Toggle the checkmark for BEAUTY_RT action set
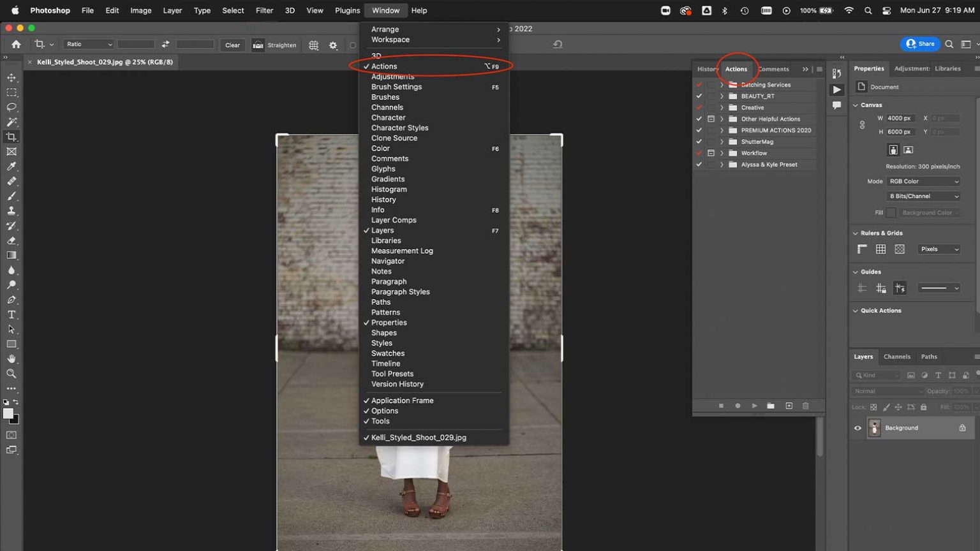 (699, 96)
